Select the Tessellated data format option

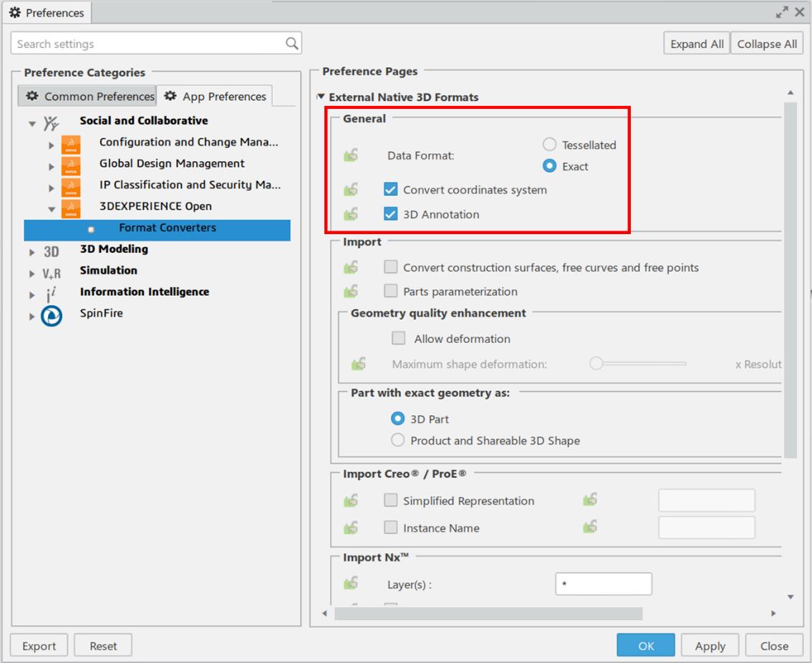[549, 145]
